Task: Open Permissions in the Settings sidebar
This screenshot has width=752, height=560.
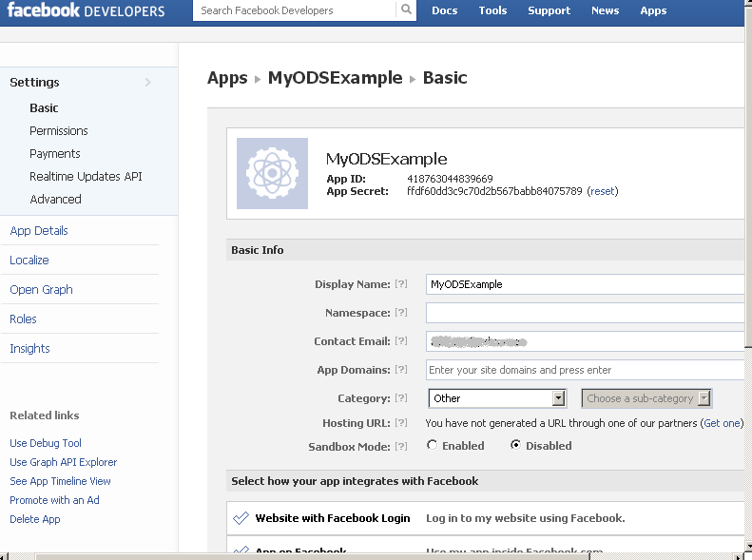Action: (x=59, y=131)
